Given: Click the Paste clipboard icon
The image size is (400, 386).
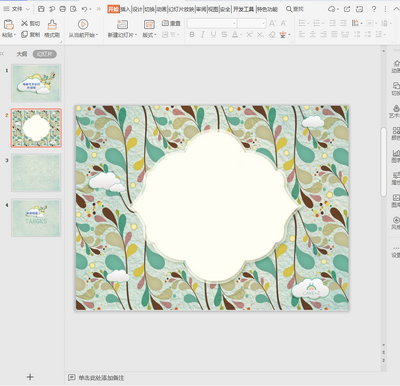Looking at the screenshot, I should 9,25.
